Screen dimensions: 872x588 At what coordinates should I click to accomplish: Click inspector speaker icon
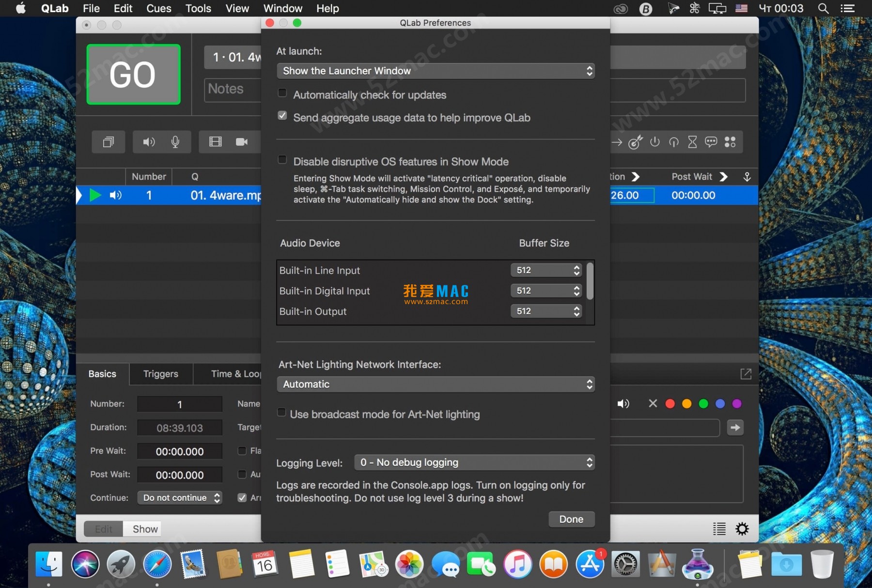pyautogui.click(x=623, y=403)
